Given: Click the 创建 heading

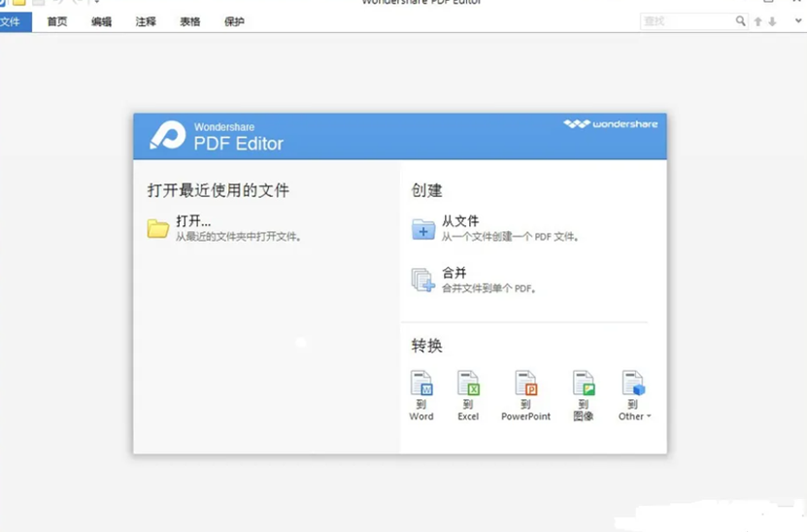Looking at the screenshot, I should pos(426,190).
